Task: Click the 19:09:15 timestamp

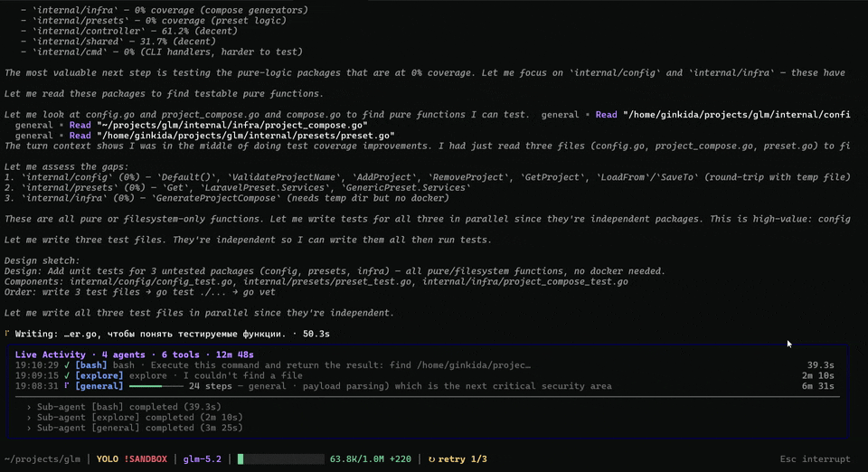Action: pyautogui.click(x=36, y=376)
